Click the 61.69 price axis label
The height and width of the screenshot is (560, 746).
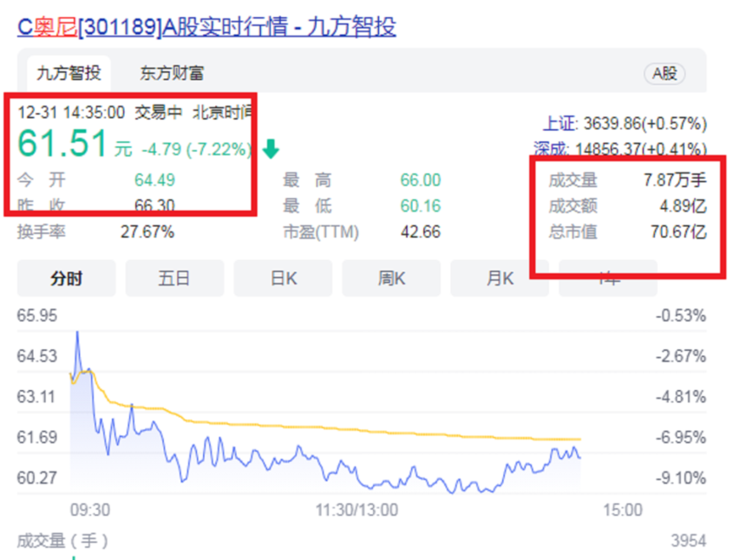37,437
